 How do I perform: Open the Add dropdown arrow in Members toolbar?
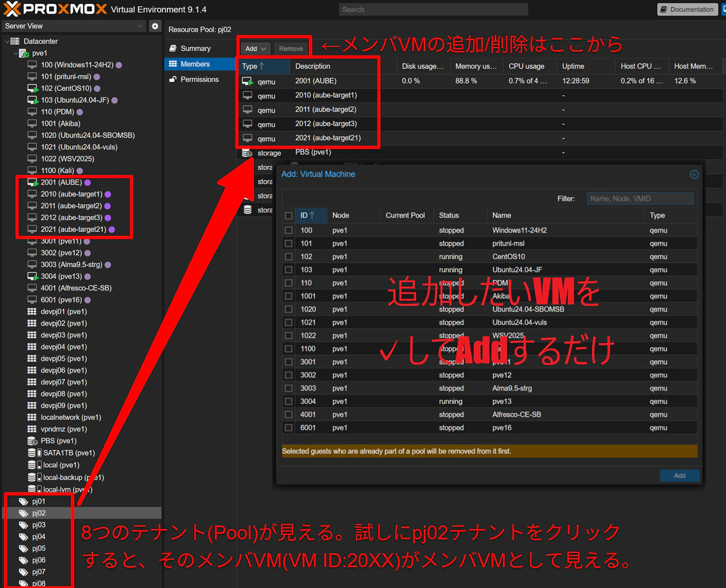click(x=263, y=48)
